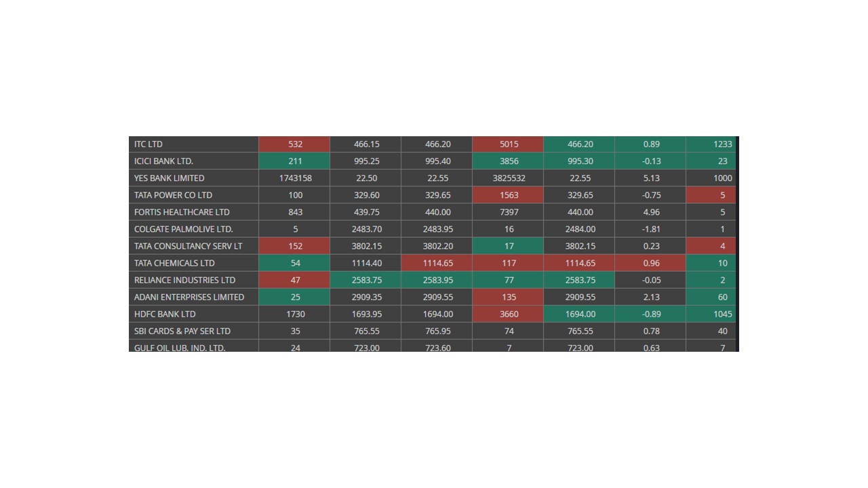
Task: Select change 4.96 for Fortis
Action: pos(650,212)
